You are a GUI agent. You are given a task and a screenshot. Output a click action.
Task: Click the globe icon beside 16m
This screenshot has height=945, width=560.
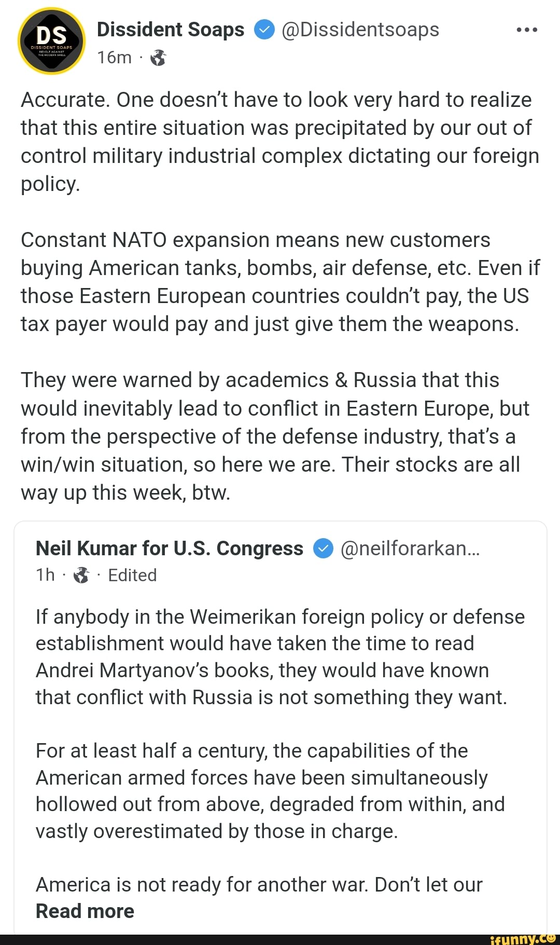coord(158,58)
